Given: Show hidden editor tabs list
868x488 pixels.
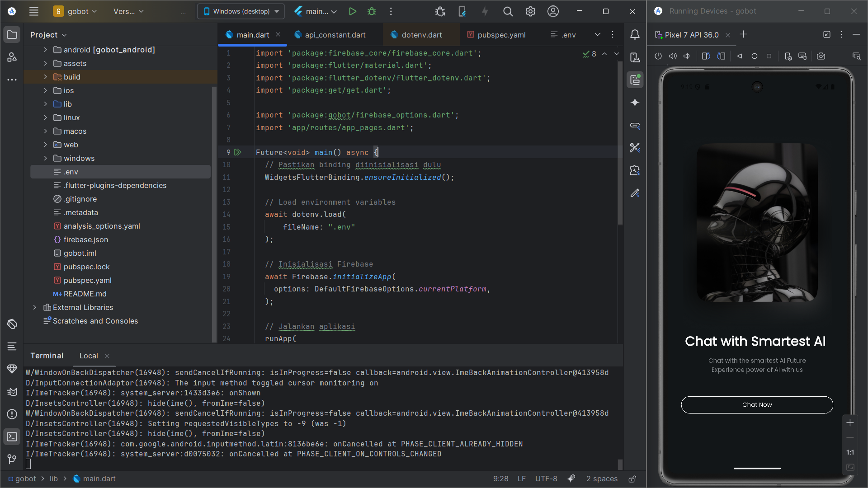Looking at the screenshot, I should [x=597, y=34].
